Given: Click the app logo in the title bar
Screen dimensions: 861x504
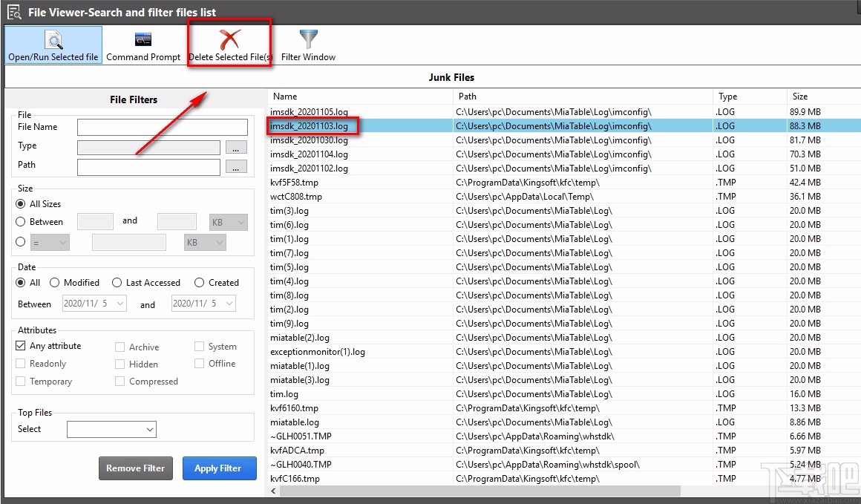Looking at the screenshot, I should click(x=12, y=12).
